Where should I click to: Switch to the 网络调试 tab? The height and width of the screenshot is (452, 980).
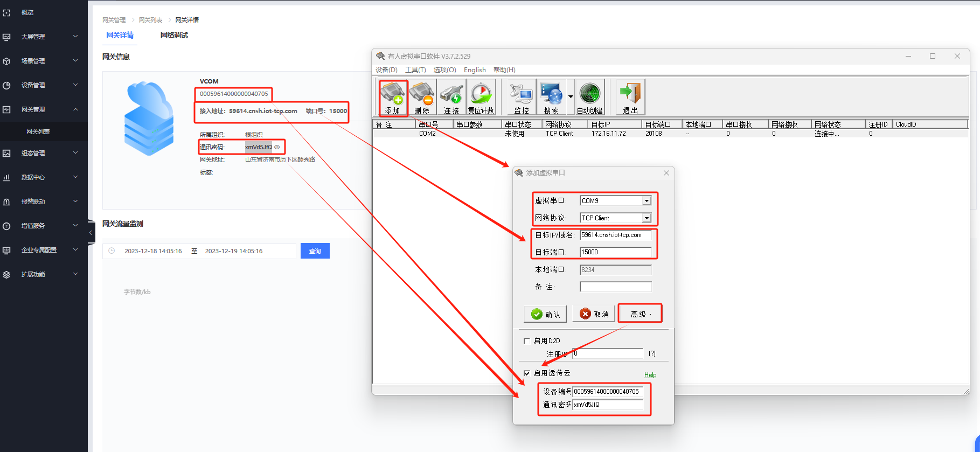point(174,36)
